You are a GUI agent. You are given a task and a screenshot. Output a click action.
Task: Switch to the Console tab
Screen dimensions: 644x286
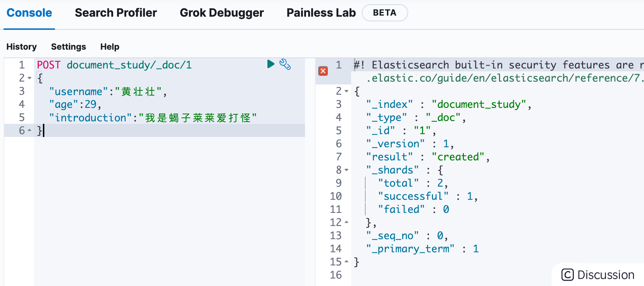click(x=29, y=13)
